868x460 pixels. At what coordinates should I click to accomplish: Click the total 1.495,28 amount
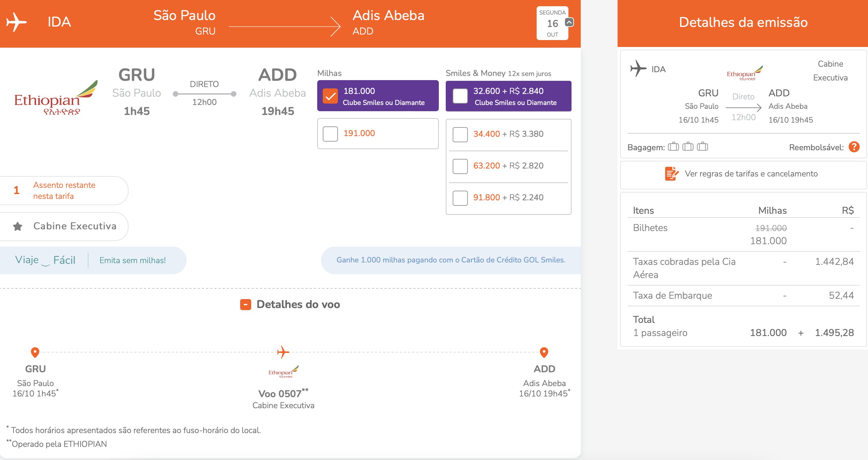point(834,333)
